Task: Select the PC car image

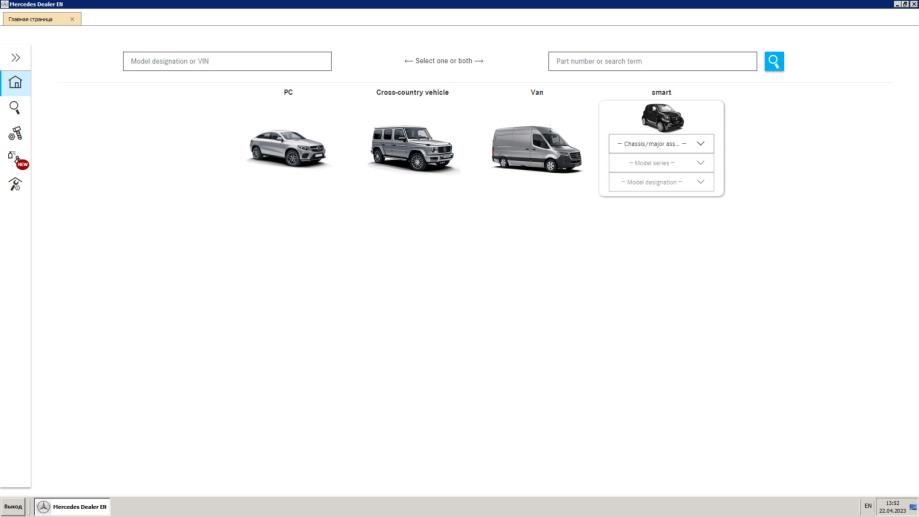Action: pos(288,147)
